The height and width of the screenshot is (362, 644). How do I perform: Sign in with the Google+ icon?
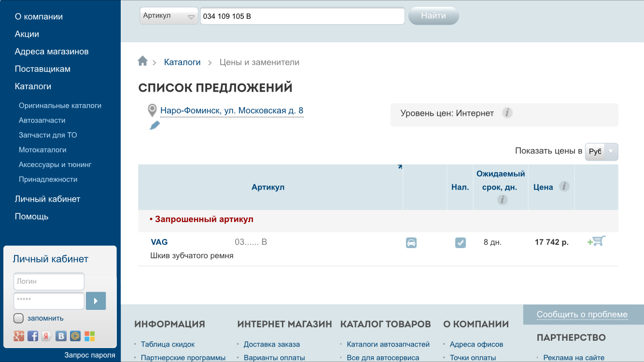[19, 336]
